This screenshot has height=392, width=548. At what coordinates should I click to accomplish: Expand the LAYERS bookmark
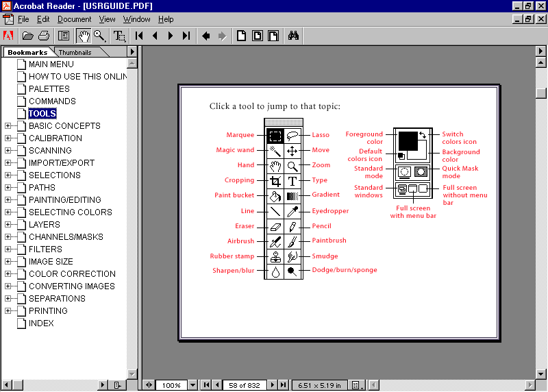(8, 225)
